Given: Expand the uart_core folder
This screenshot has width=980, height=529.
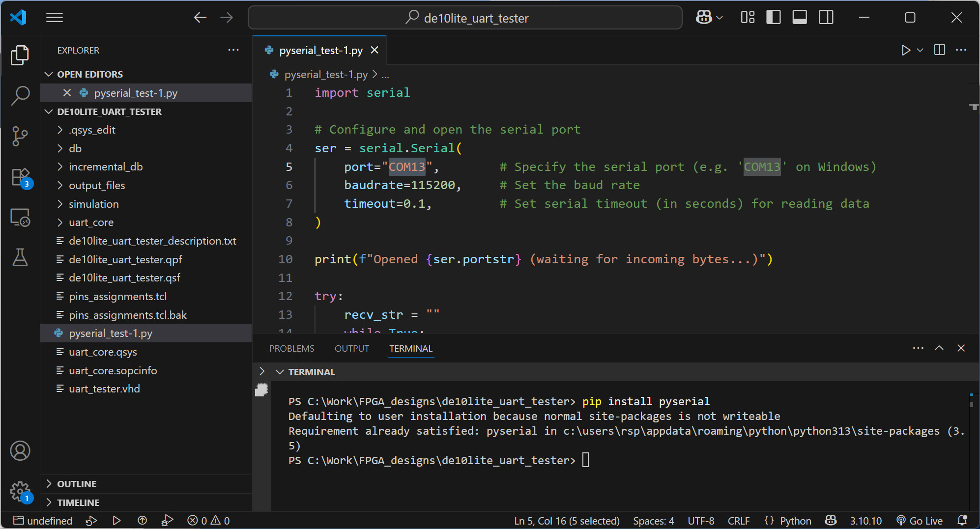Looking at the screenshot, I should click(x=91, y=223).
